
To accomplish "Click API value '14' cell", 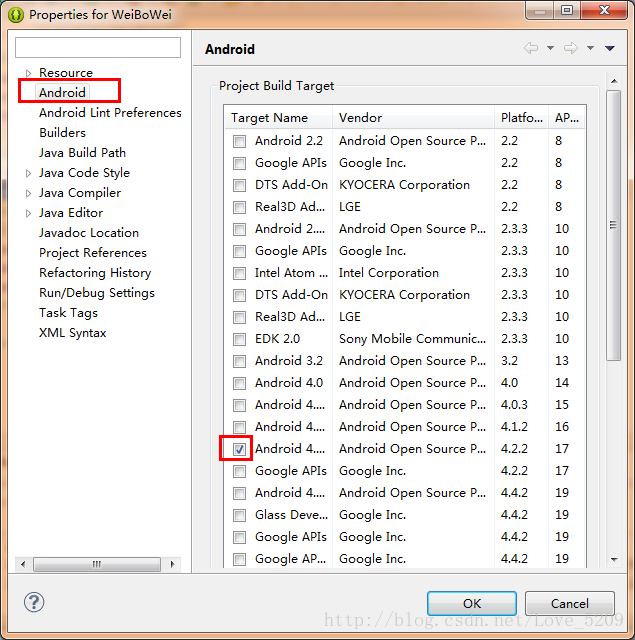I will [562, 383].
